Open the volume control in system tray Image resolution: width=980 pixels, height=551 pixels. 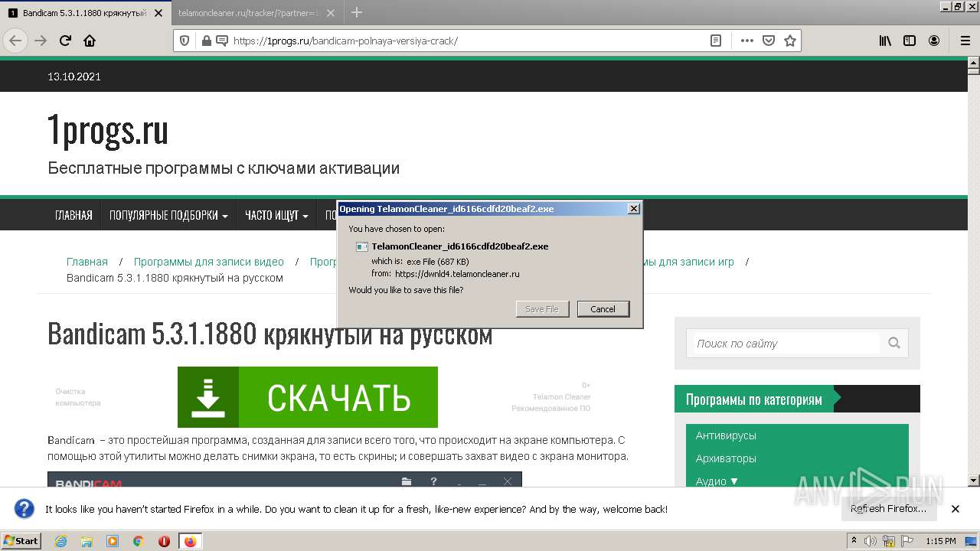point(870,542)
